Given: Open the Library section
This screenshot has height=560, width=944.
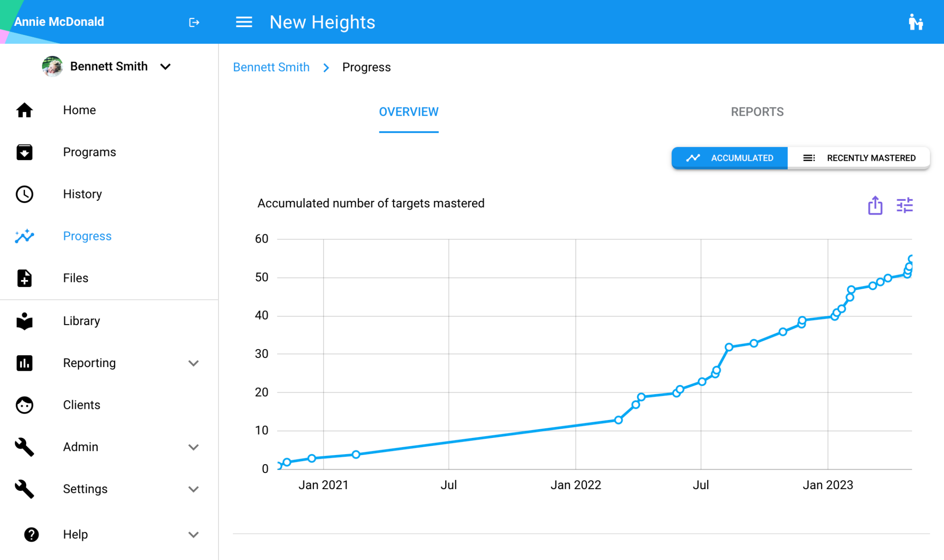Looking at the screenshot, I should pyautogui.click(x=81, y=321).
